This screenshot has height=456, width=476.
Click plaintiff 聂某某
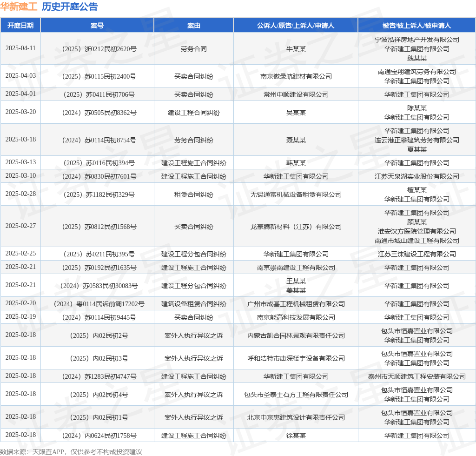point(296,140)
